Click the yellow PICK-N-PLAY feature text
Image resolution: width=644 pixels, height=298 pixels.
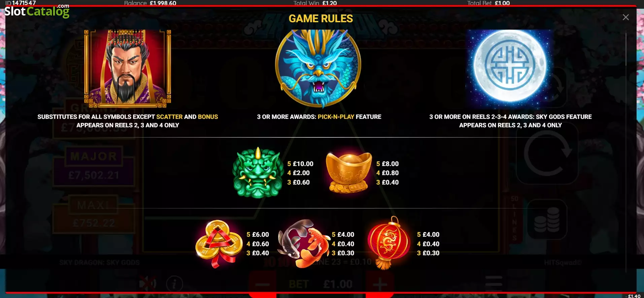click(x=336, y=117)
